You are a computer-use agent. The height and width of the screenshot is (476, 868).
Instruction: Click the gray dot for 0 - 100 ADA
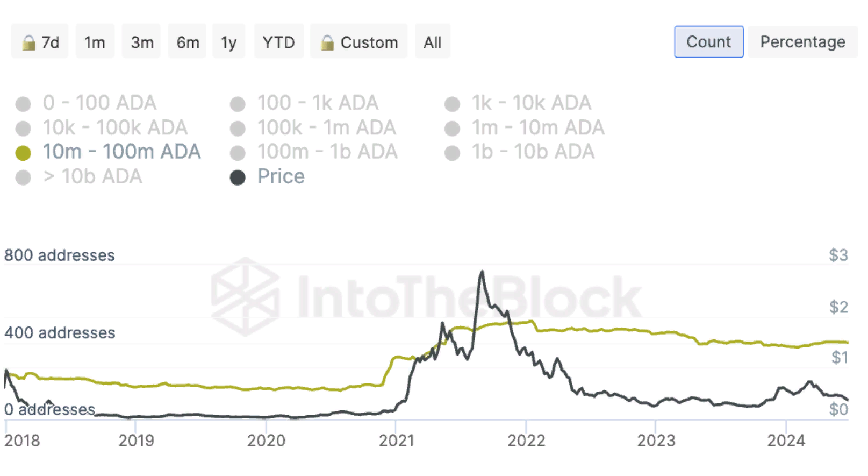[x=23, y=104]
